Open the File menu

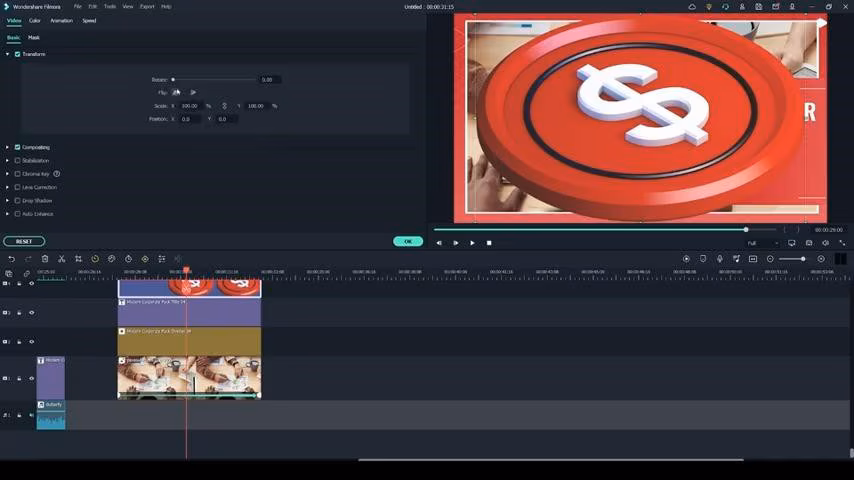pyautogui.click(x=77, y=7)
